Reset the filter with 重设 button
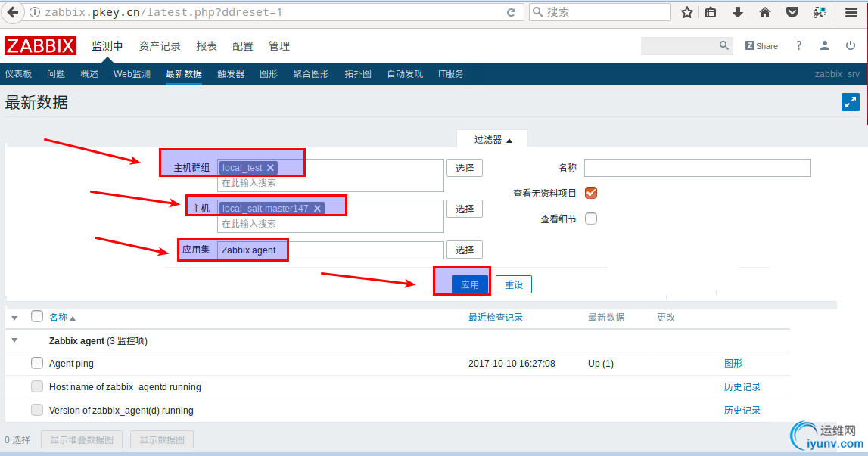This screenshot has width=868, height=456. 514,284
